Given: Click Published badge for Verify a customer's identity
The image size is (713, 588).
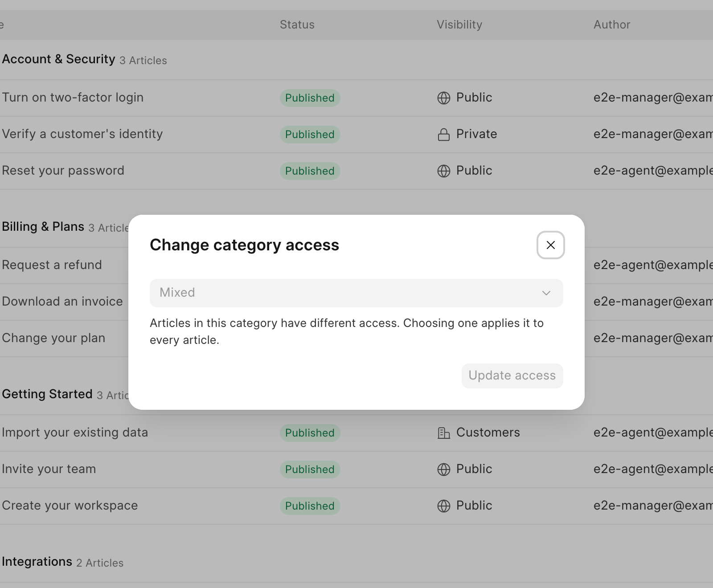Looking at the screenshot, I should pyautogui.click(x=310, y=135).
